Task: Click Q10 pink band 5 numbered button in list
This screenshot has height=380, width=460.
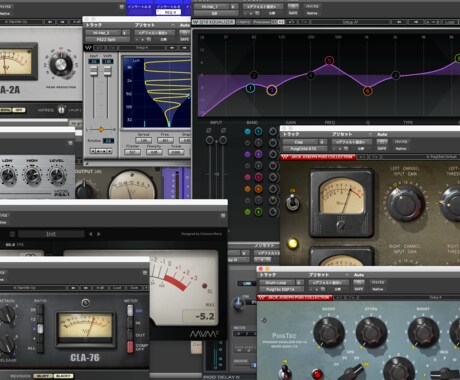Action: [259, 177]
